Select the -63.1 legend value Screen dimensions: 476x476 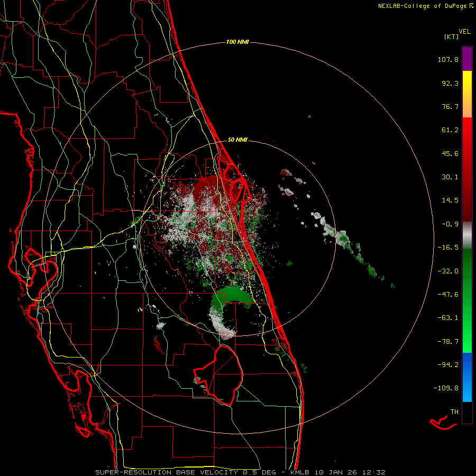(x=448, y=318)
